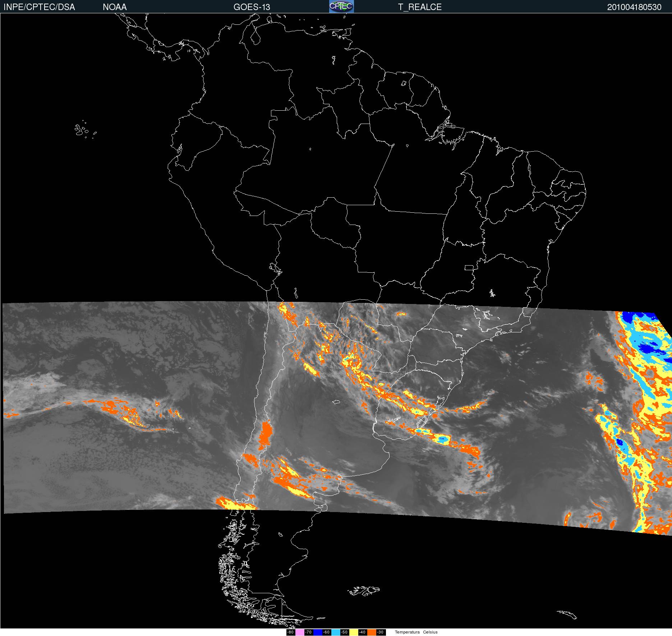Click the Celsius legend caption
The image size is (672, 636).
pos(430,632)
